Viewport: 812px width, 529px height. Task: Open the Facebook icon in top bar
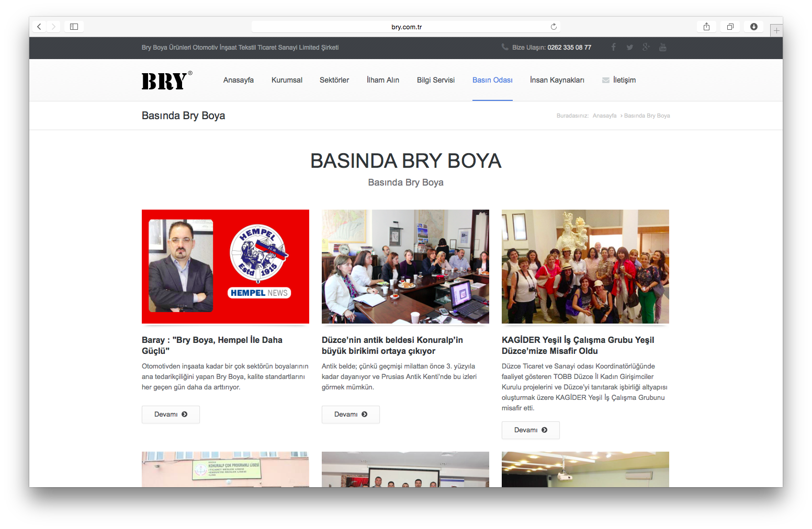coord(613,47)
